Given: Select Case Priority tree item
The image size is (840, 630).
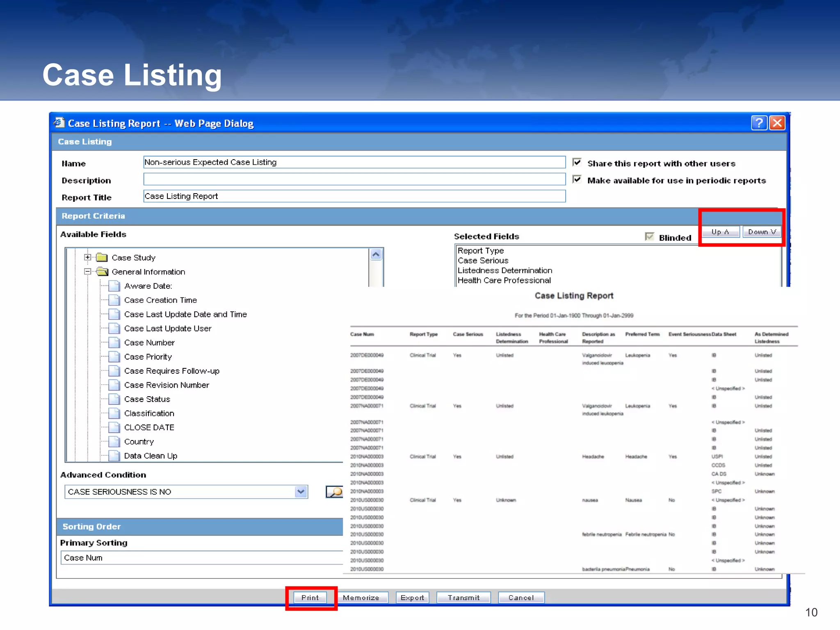Looking at the screenshot, I should 148,357.
